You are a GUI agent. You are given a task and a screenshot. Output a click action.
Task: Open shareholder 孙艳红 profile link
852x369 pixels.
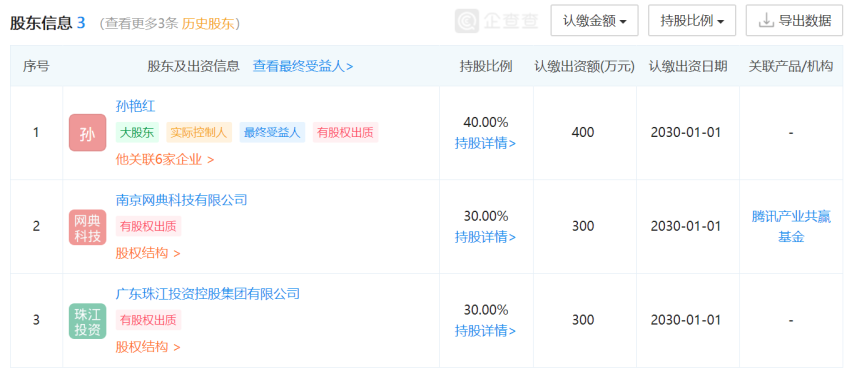point(136,106)
